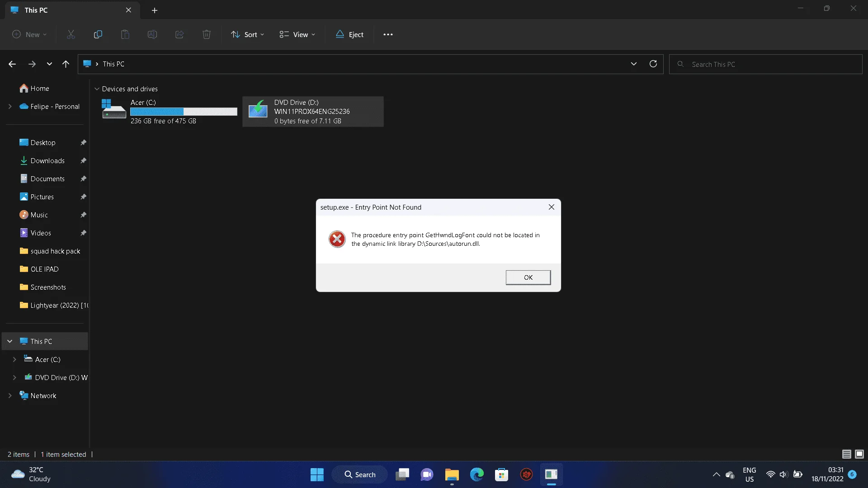Click the volume icon in system tray

[x=783, y=474]
